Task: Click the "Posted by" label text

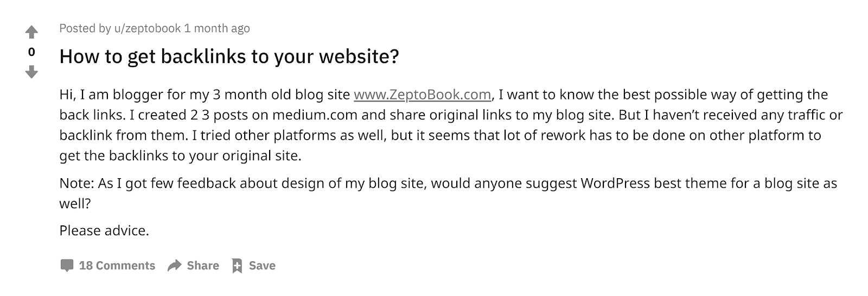Action: tap(85, 28)
